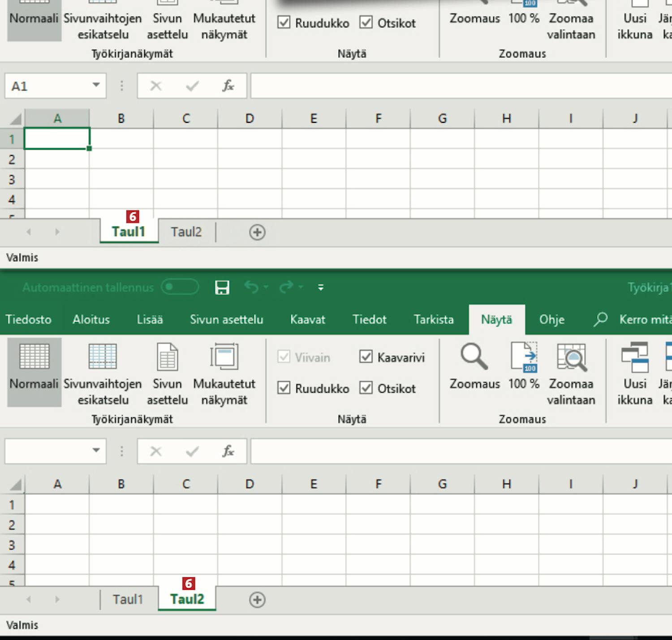The height and width of the screenshot is (640, 672).
Task: Click Zoomaus label in upper window ribbon
Action: coord(474,18)
